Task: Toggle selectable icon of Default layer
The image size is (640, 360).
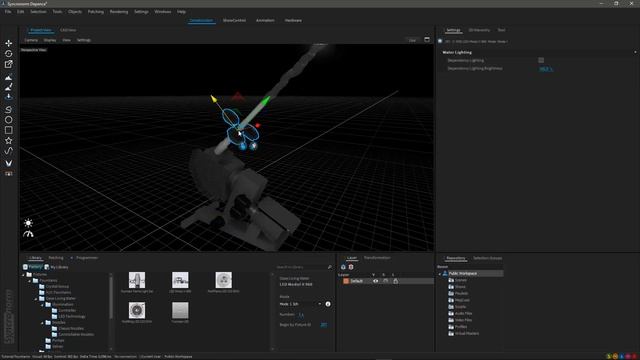Action: [386, 281]
